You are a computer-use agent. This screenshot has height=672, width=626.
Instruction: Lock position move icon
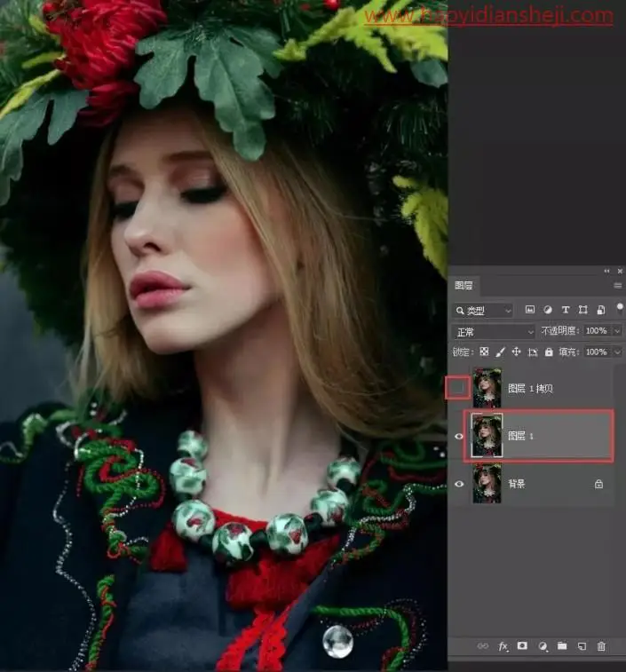pos(516,352)
